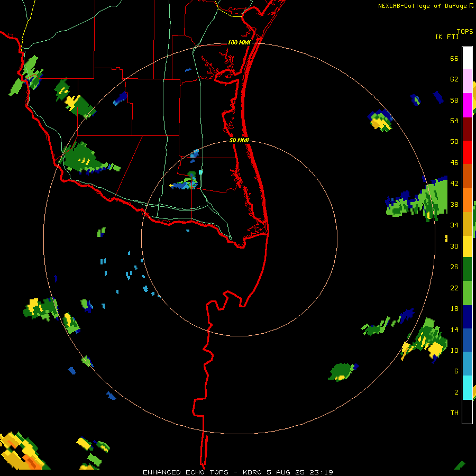This screenshot has height=476, width=476.
Task: Click the "26" legend value
Action: pyautogui.click(x=454, y=267)
